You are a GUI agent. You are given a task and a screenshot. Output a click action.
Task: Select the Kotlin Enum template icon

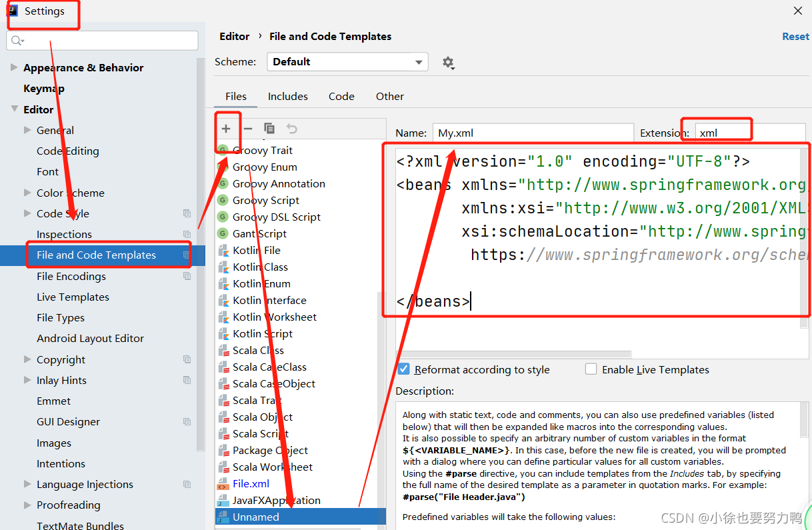pos(223,283)
